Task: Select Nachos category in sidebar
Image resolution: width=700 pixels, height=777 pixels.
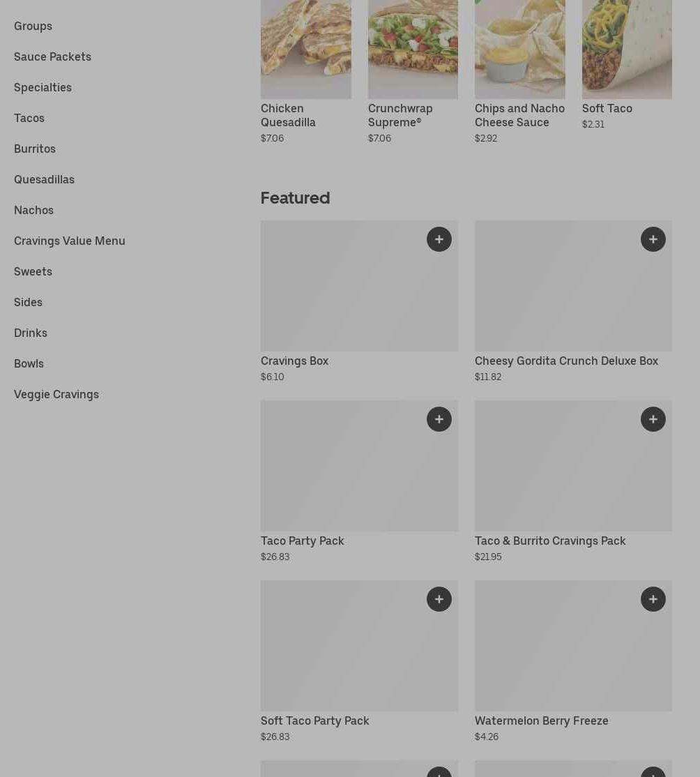Action: pyautogui.click(x=33, y=210)
